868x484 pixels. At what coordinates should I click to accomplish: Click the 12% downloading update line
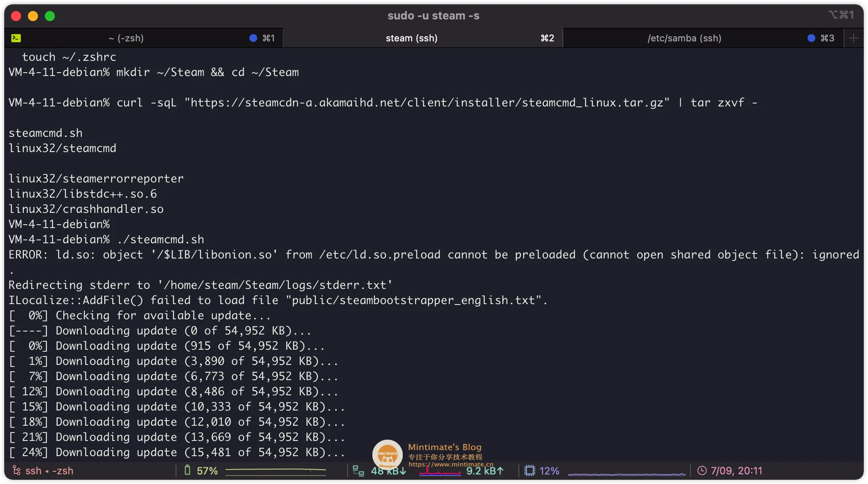click(x=174, y=392)
